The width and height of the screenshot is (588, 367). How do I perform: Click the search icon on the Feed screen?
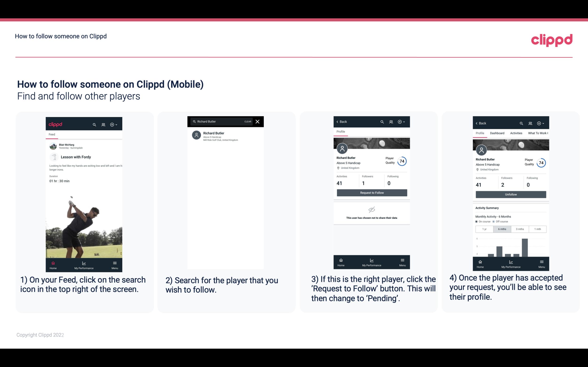94,124
